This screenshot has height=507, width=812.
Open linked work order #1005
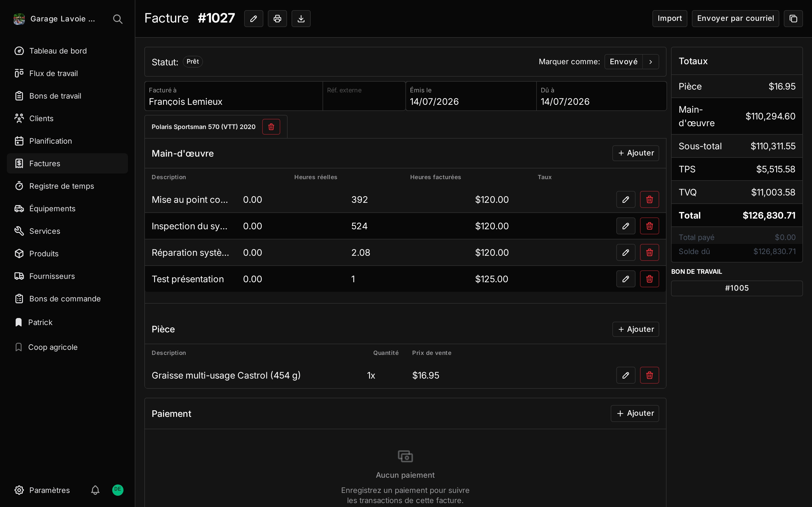click(737, 288)
